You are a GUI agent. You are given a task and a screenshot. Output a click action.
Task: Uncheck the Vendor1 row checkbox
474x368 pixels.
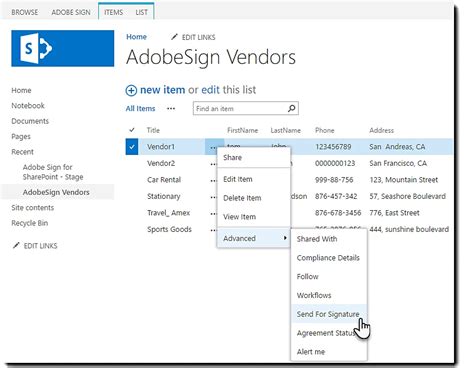click(132, 147)
